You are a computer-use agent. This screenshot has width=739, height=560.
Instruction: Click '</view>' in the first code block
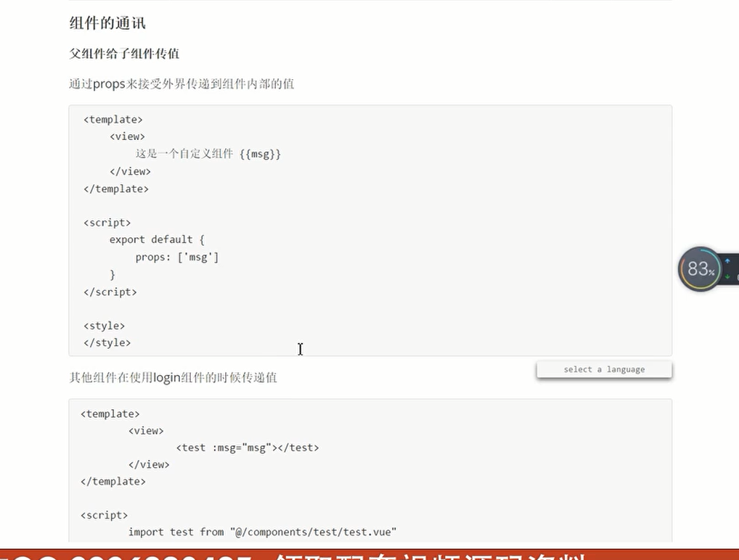pos(130,171)
